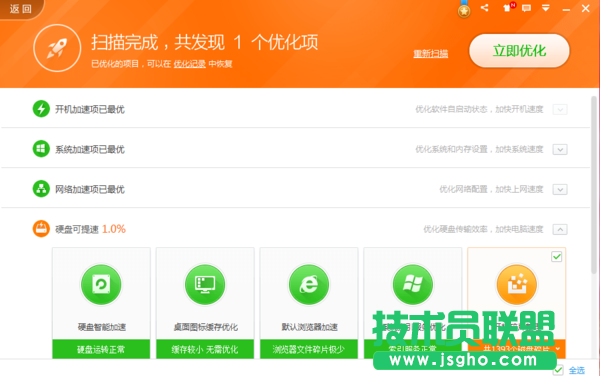This screenshot has height=376, width=600.
Task: Expand the 网络加速项已最优 section
Action: click(560, 190)
